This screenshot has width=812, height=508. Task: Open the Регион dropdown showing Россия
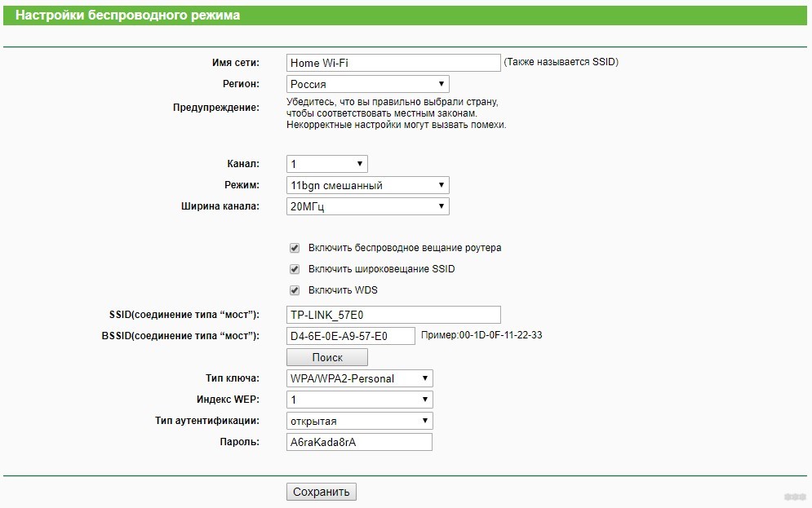(x=368, y=84)
